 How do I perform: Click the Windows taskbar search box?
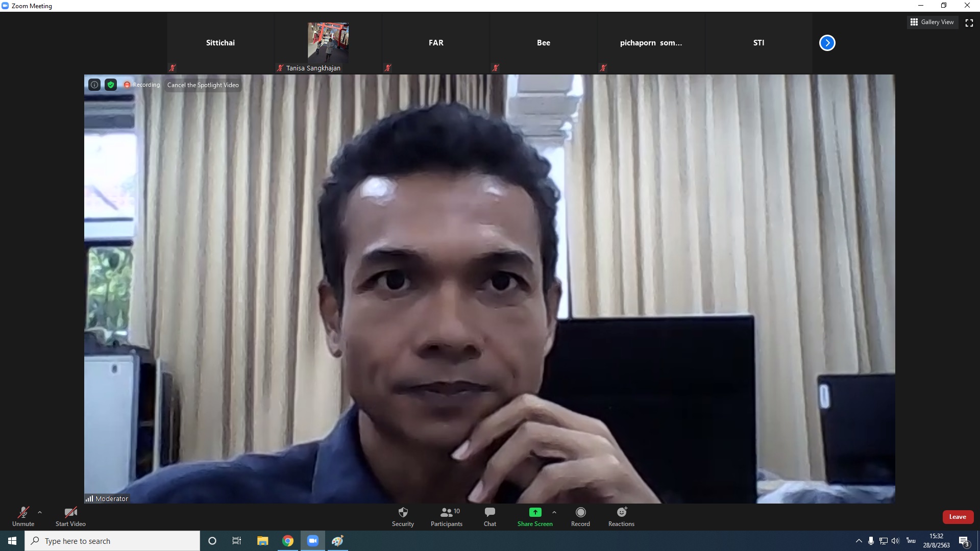point(112,541)
